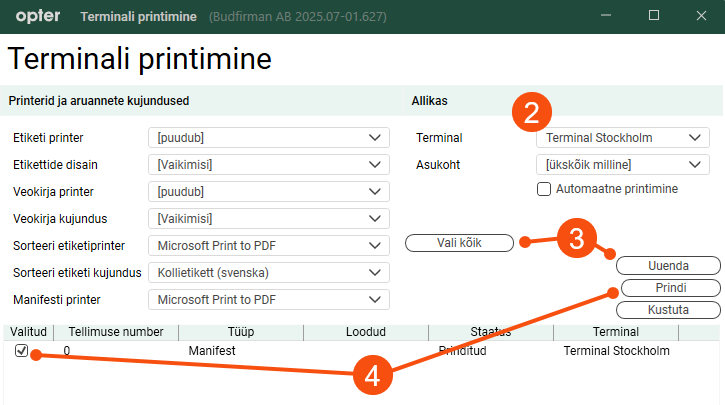Image resolution: width=725 pixels, height=405 pixels.
Task: Expand the Manifesti printer dropdown
Action: click(x=267, y=300)
